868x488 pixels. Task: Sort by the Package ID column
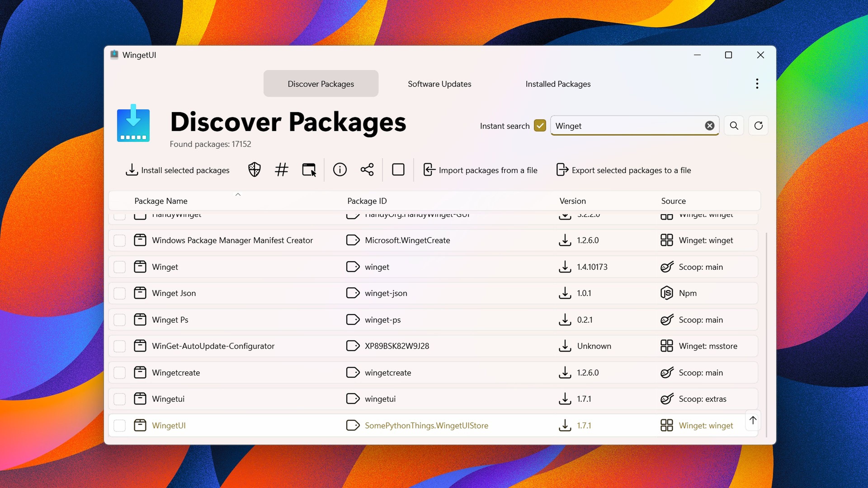pyautogui.click(x=367, y=201)
